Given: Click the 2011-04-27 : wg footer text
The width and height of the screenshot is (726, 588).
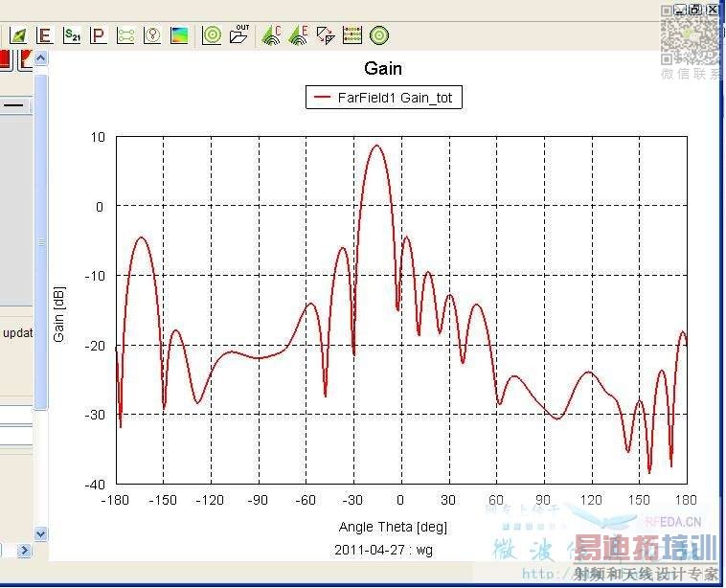Looking at the screenshot, I should point(383,550).
